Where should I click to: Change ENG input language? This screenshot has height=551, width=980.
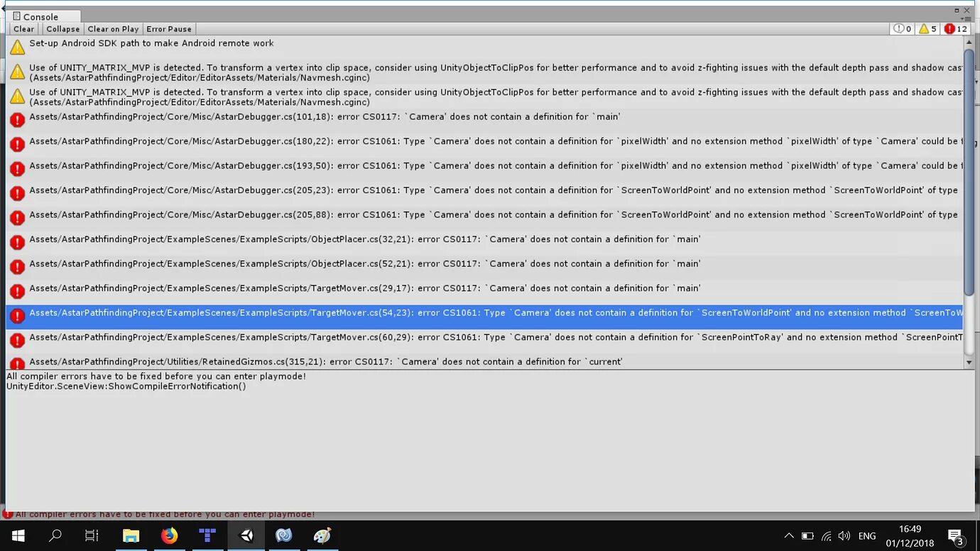pyautogui.click(x=867, y=536)
